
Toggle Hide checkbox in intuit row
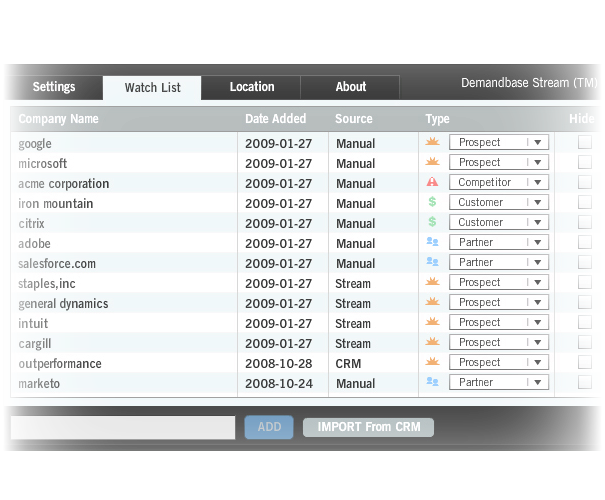585,322
